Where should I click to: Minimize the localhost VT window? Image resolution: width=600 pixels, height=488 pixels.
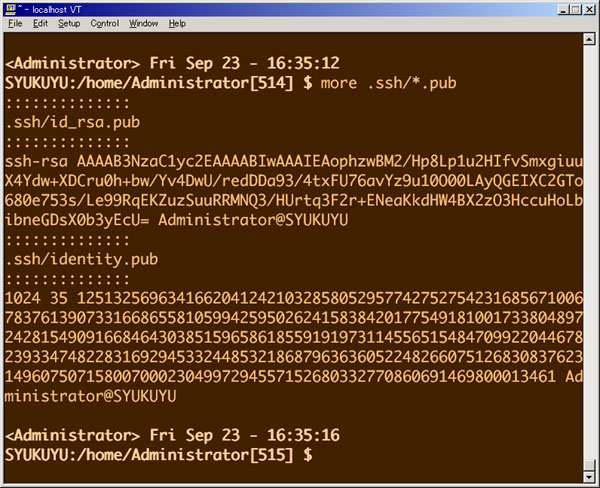553,8
